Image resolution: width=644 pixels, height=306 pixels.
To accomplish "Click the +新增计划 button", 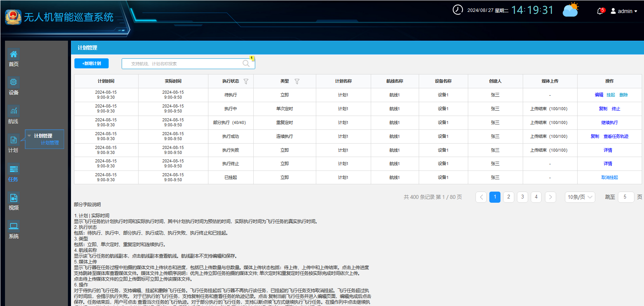I will (91, 63).
